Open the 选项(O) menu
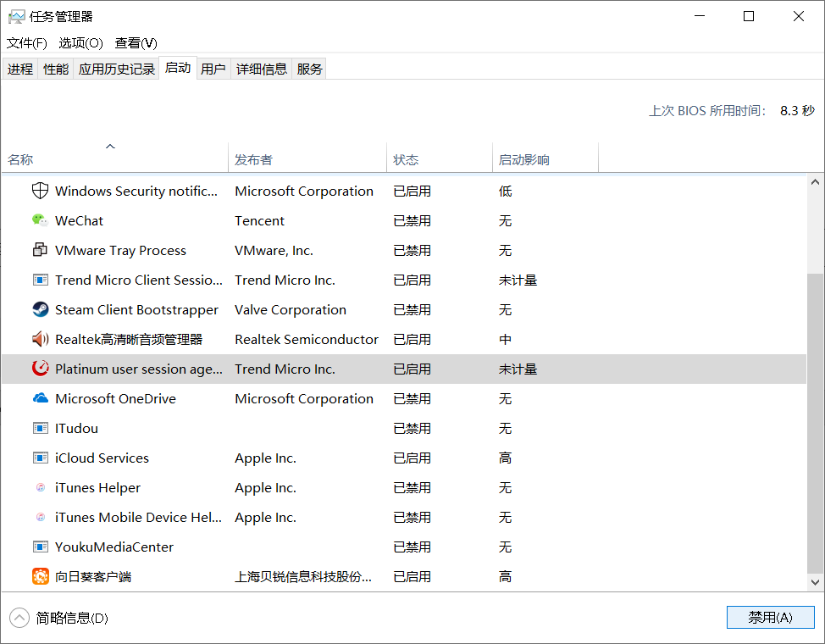 (x=80, y=42)
